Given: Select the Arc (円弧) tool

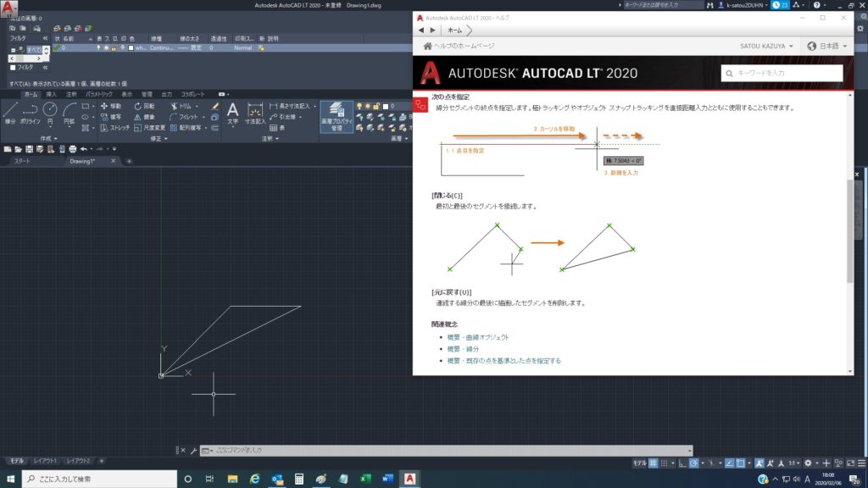Looking at the screenshot, I should 70,113.
